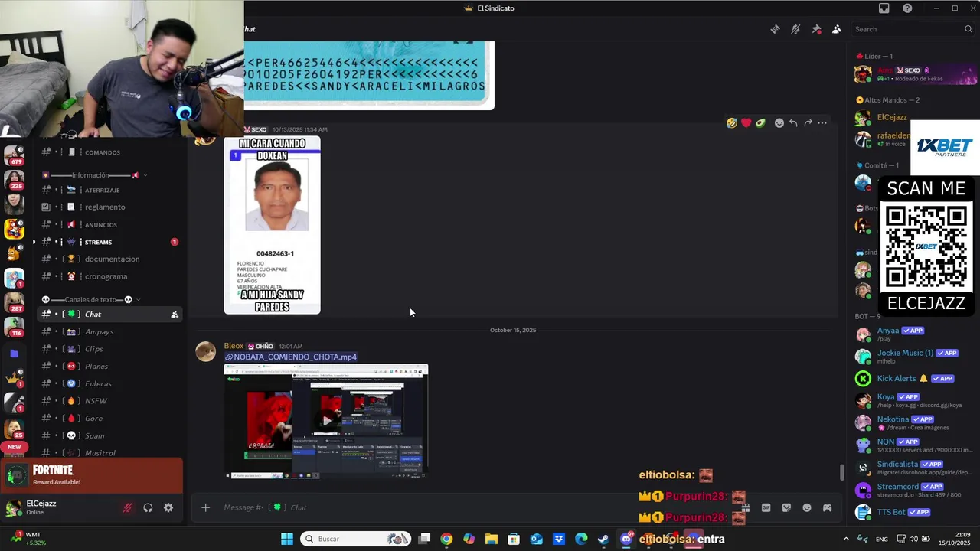
Task: Click the taskbar Buscar search box
Action: coord(355,539)
